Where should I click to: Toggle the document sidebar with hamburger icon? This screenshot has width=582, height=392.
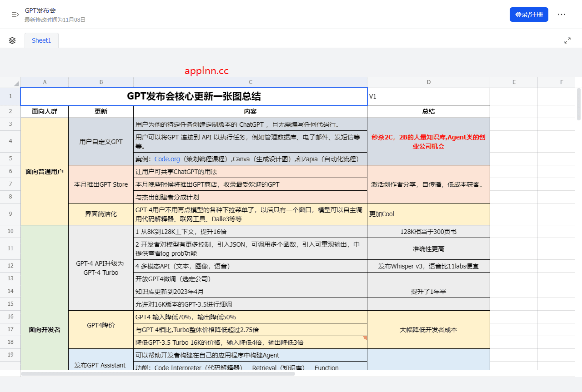click(15, 14)
